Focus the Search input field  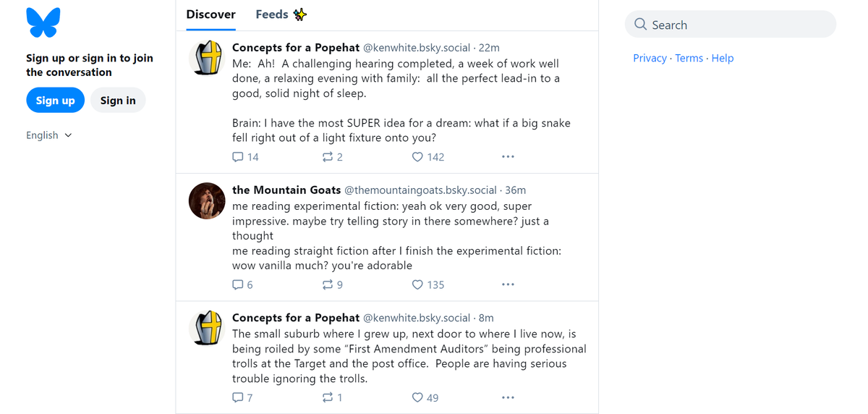pyautogui.click(x=731, y=25)
